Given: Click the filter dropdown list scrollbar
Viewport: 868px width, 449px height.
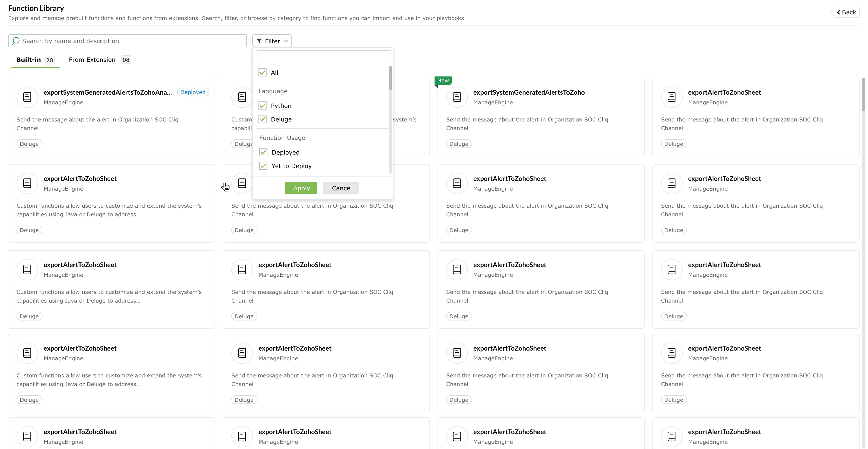Looking at the screenshot, I should click(x=390, y=78).
